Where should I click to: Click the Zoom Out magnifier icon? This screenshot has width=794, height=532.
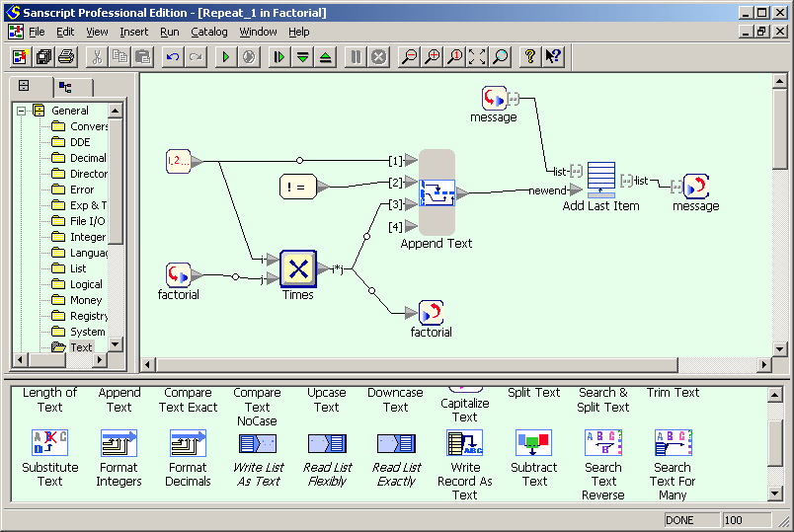(409, 56)
